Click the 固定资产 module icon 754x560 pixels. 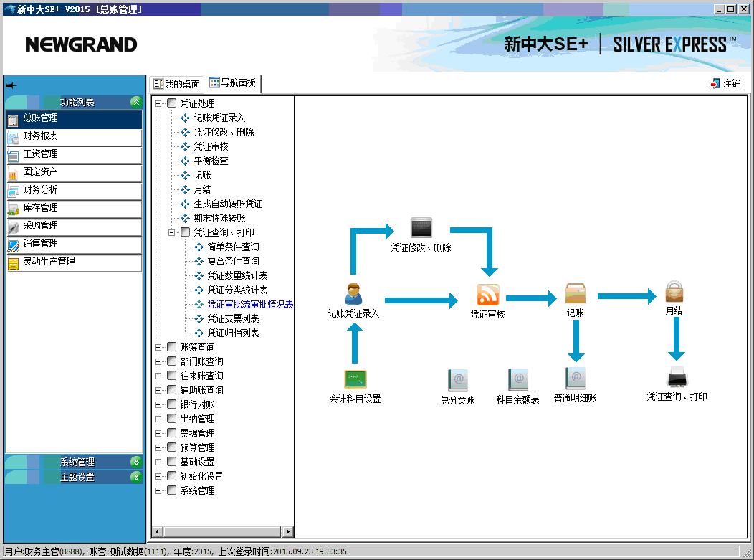(x=14, y=174)
